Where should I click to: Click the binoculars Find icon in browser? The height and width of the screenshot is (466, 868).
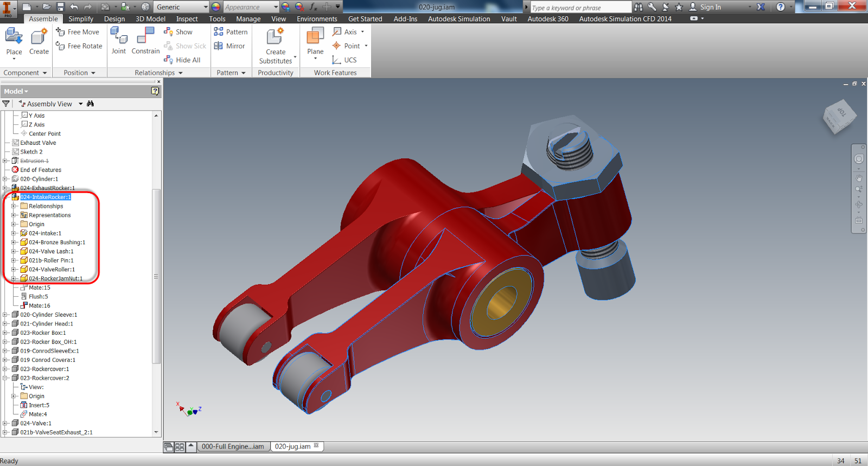[91, 104]
